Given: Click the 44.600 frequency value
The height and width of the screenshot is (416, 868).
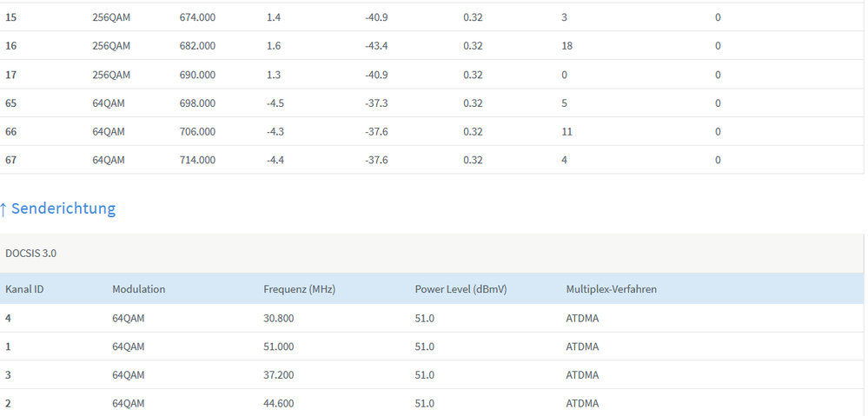Looking at the screenshot, I should pos(278,404).
